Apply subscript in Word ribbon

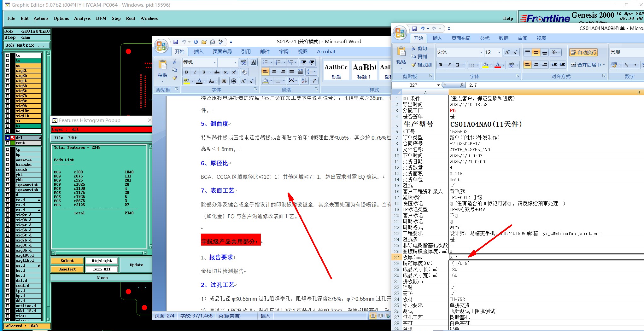coord(225,72)
